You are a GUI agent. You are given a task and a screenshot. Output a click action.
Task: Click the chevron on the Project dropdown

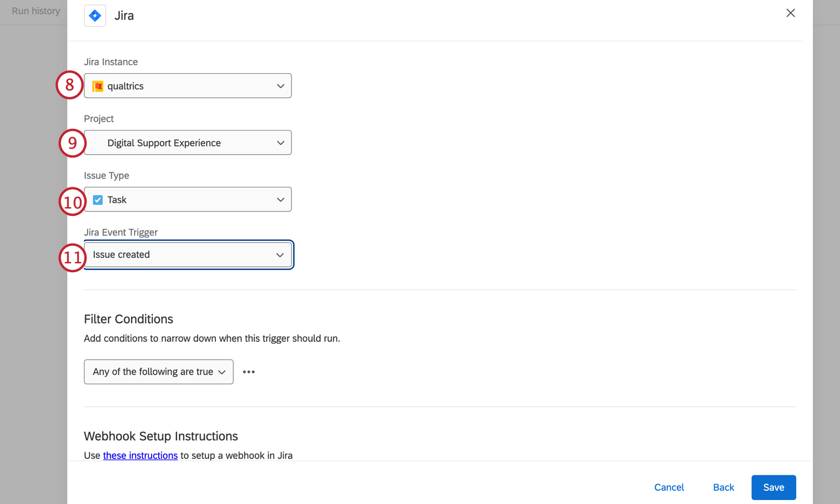click(281, 142)
